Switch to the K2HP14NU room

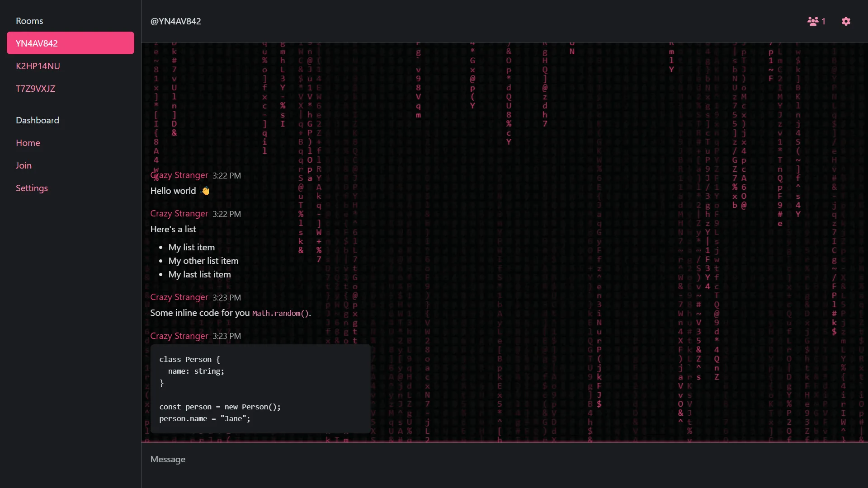(x=38, y=66)
